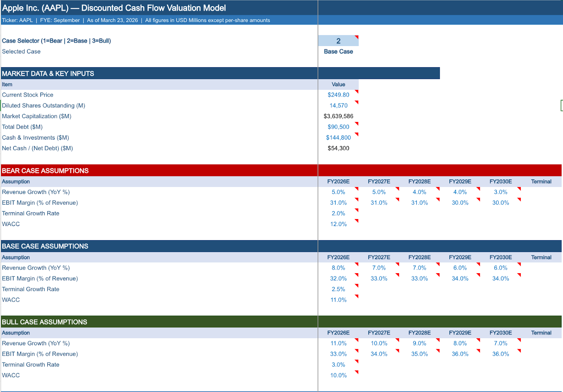This screenshot has width=563, height=392.
Task: Click the 'Ticker: AAPL | FYE: September' subtitle row
Action: (159, 20)
